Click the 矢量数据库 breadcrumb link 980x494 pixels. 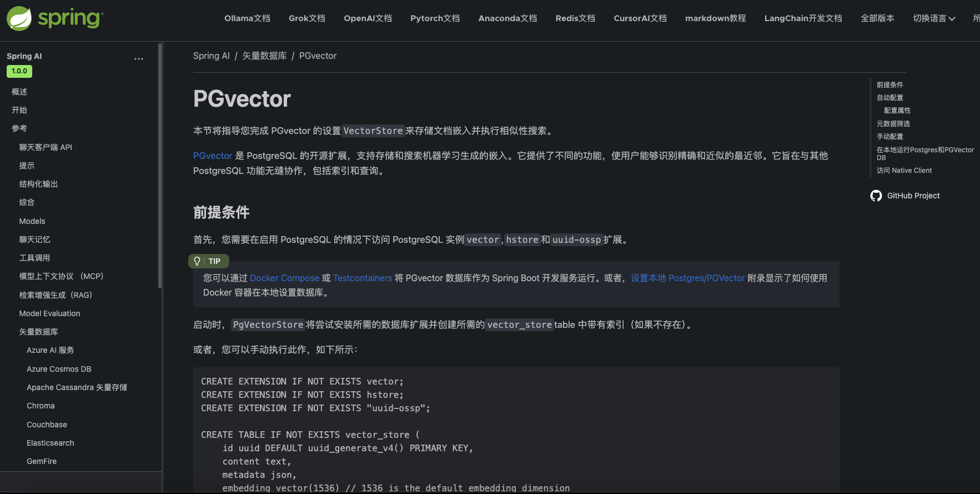[264, 56]
